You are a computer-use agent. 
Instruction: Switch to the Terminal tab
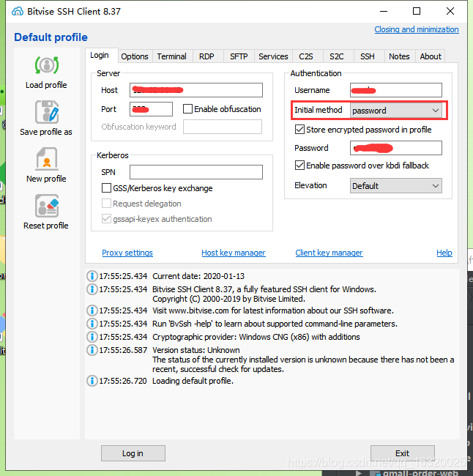[x=171, y=56]
